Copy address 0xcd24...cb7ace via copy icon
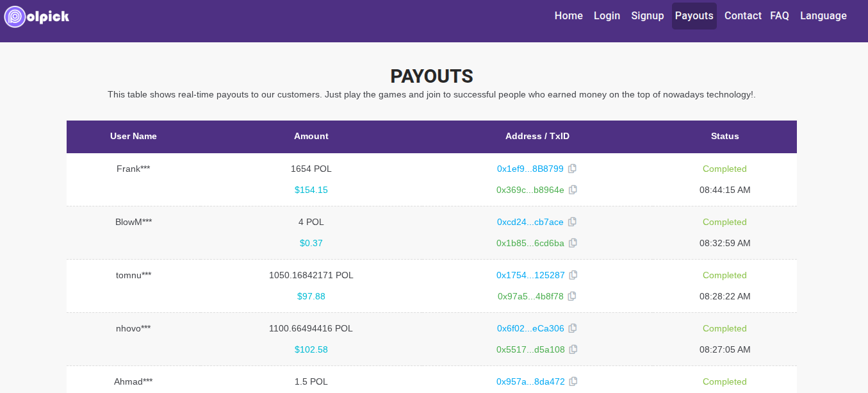Image resolution: width=868 pixels, height=393 pixels. (573, 222)
